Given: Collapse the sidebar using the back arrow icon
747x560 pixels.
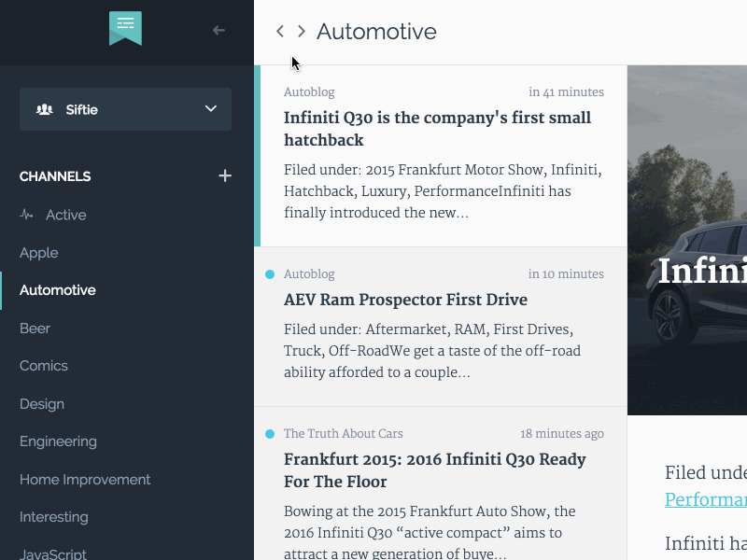Looking at the screenshot, I should click(218, 29).
